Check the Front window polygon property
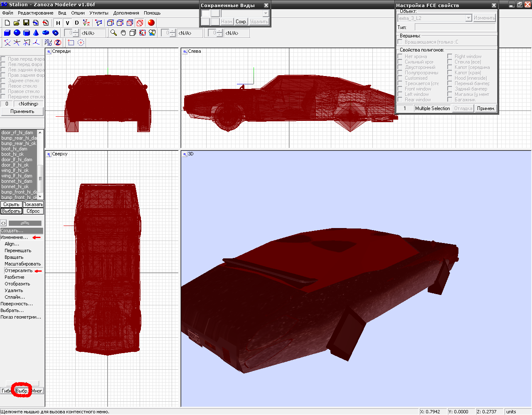Image resolution: width=532 pixels, height=415 pixels. [x=400, y=89]
